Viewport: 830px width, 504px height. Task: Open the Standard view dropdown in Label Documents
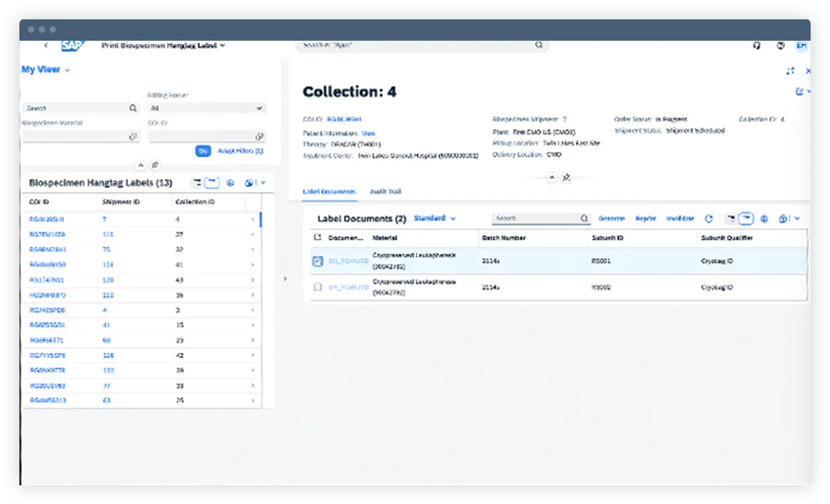pos(434,218)
